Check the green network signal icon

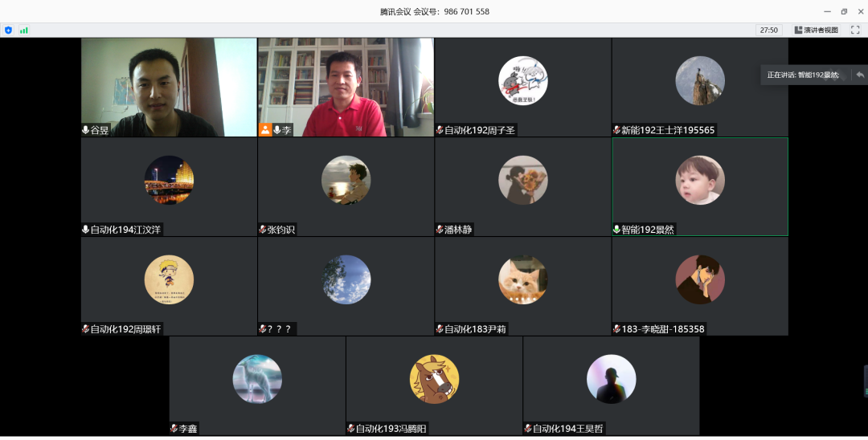[23, 30]
